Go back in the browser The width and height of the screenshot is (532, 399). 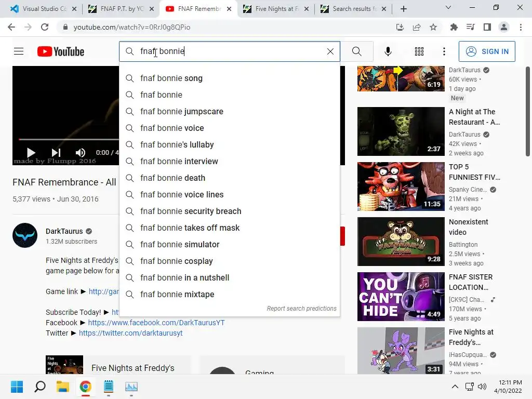tap(11, 27)
